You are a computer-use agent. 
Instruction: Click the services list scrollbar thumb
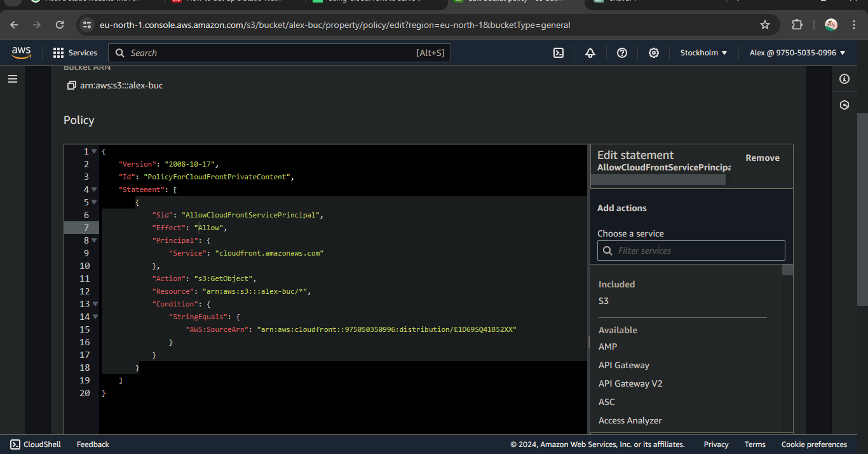pyautogui.click(x=787, y=270)
